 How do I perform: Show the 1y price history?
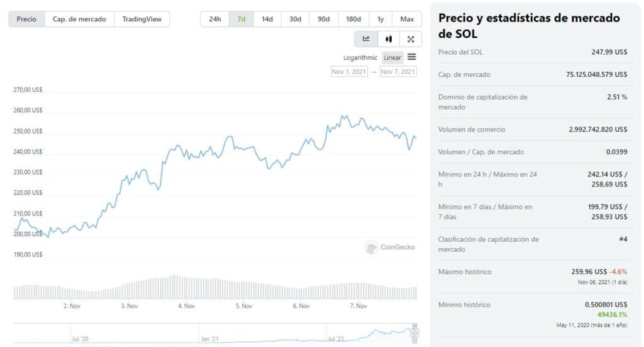point(380,19)
